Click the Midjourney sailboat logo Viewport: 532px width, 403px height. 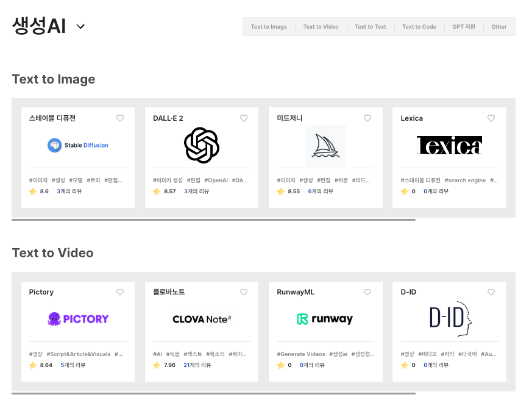pos(325,145)
